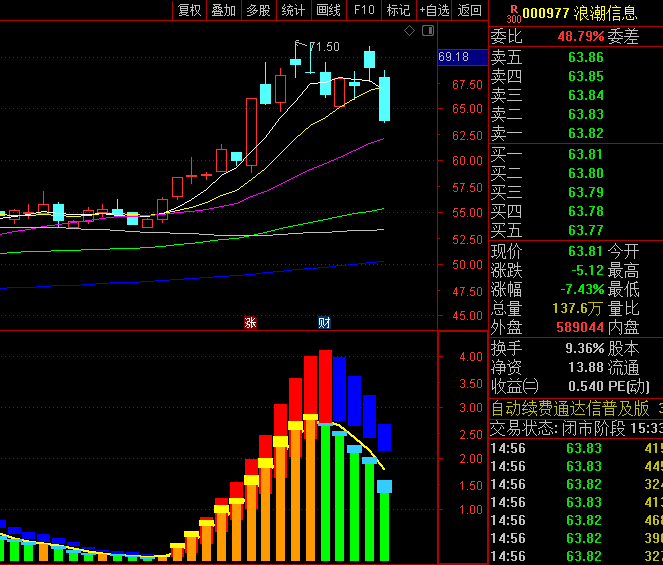Open F10 company information
The width and height of the screenshot is (663, 565).
364,10
